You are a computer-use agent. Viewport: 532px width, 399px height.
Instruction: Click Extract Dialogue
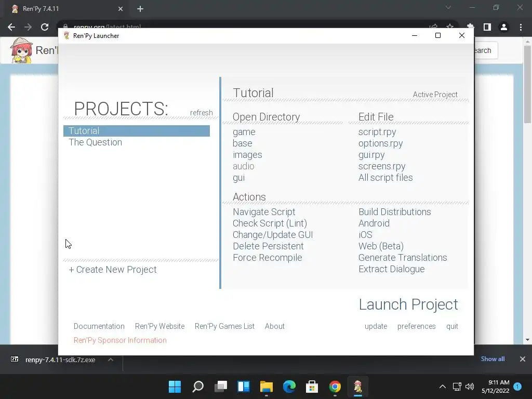(x=392, y=269)
